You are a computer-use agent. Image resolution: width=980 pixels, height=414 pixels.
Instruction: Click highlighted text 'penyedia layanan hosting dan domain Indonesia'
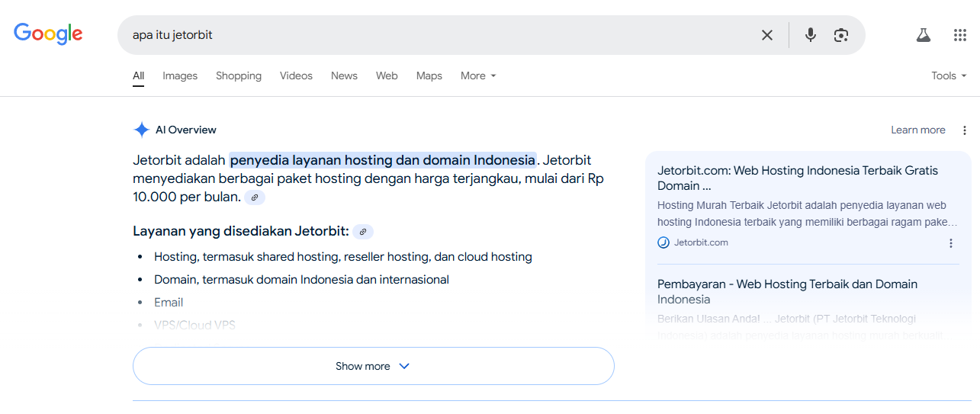[x=383, y=160]
